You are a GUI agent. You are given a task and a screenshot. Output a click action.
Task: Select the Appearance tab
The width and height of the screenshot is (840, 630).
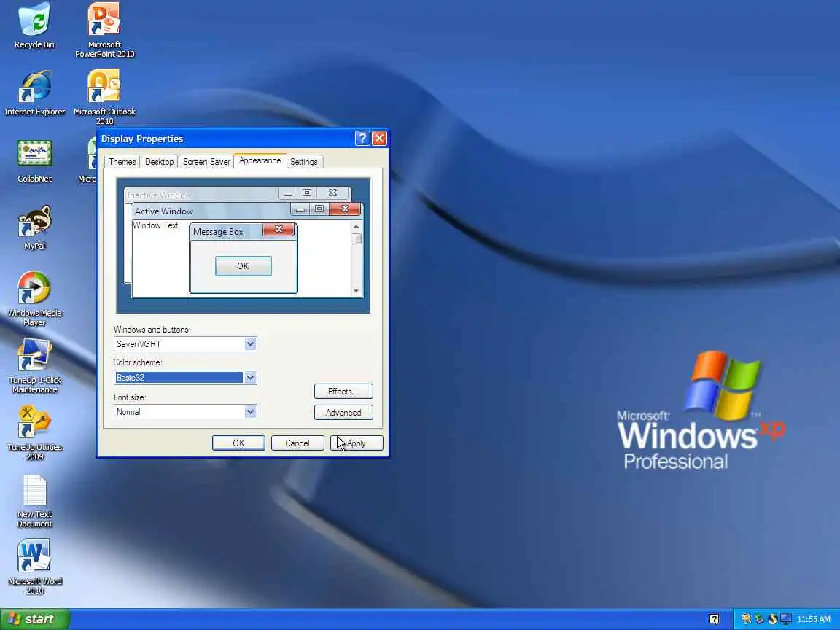coord(260,160)
